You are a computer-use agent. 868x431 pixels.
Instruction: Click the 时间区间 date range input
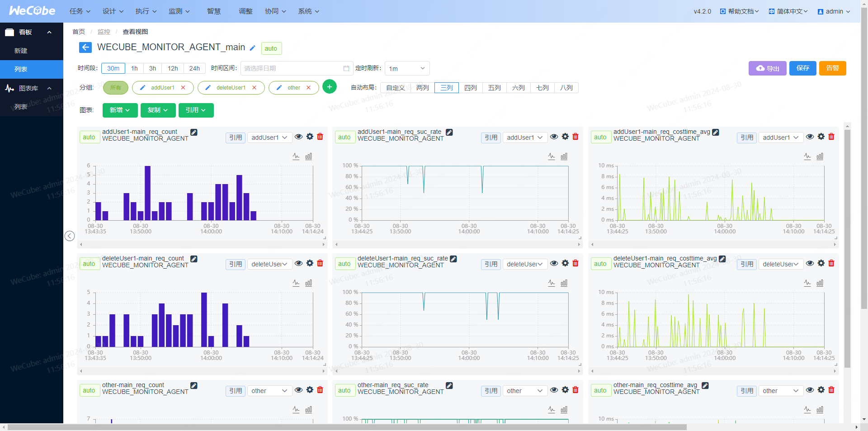click(x=297, y=68)
